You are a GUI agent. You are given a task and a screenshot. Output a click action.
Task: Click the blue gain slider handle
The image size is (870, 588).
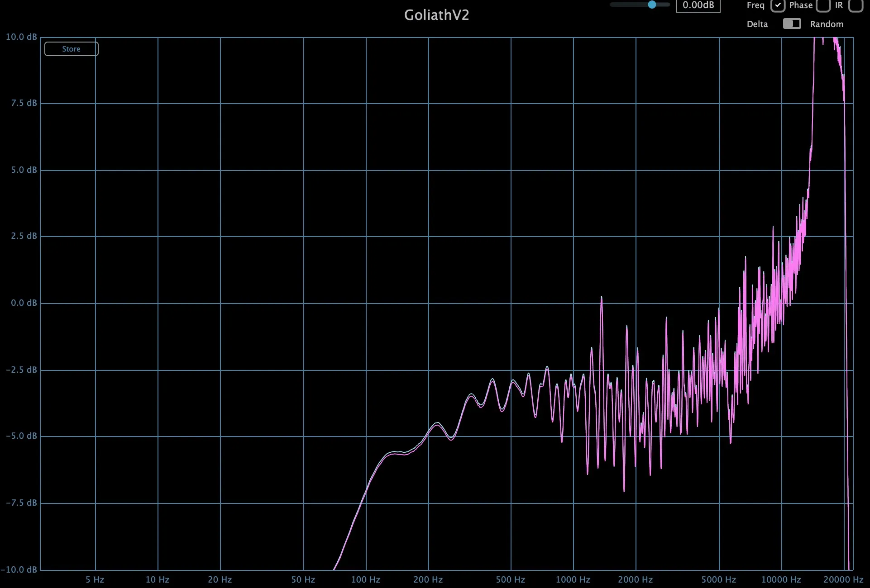[652, 5]
